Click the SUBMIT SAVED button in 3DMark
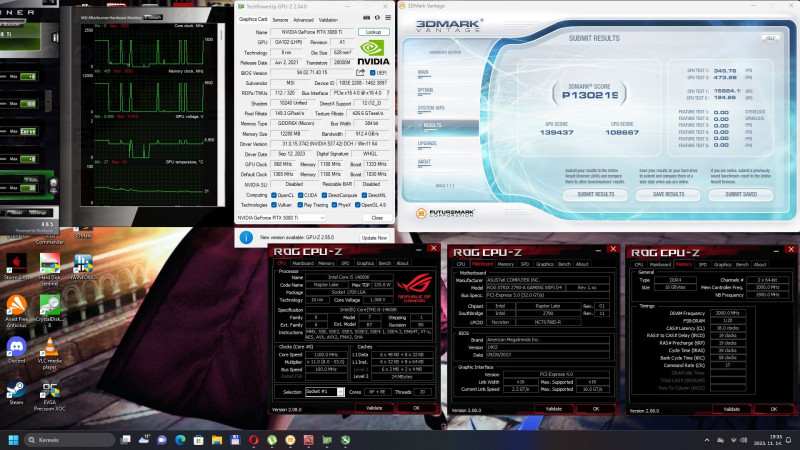The width and height of the screenshot is (800, 450). pyautogui.click(x=741, y=194)
